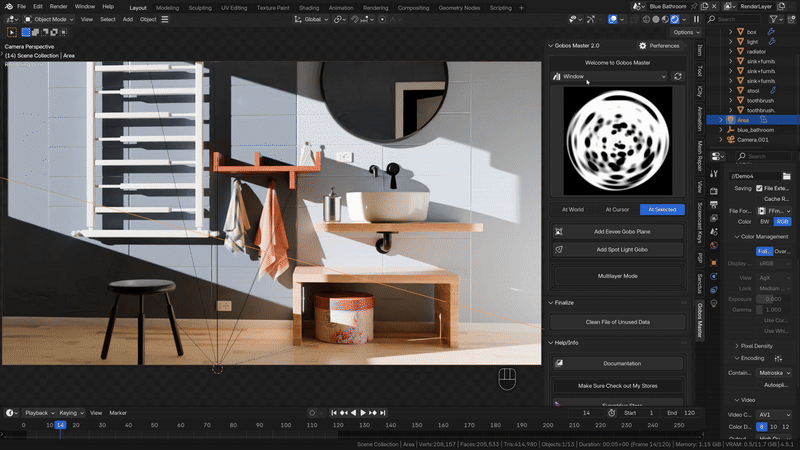Open the Scene properties icon
Image resolution: width=800 pixels, height=450 pixels.
714,232
